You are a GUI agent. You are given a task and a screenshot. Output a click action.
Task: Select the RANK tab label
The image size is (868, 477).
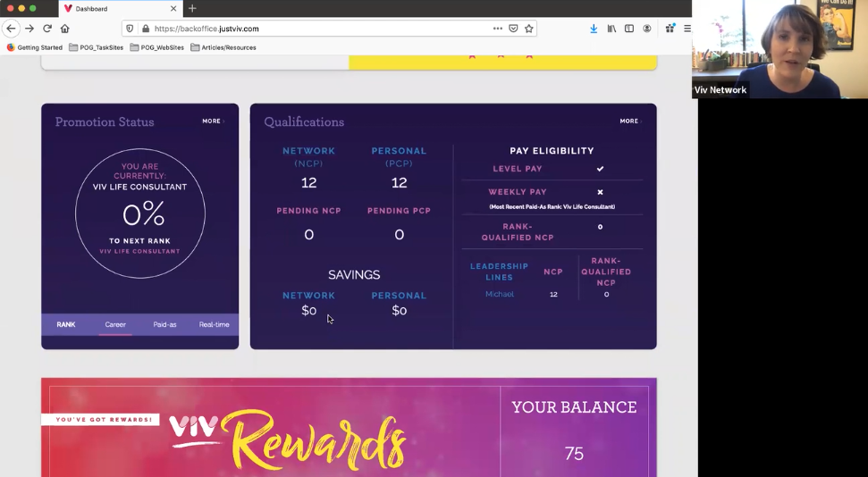(x=66, y=325)
